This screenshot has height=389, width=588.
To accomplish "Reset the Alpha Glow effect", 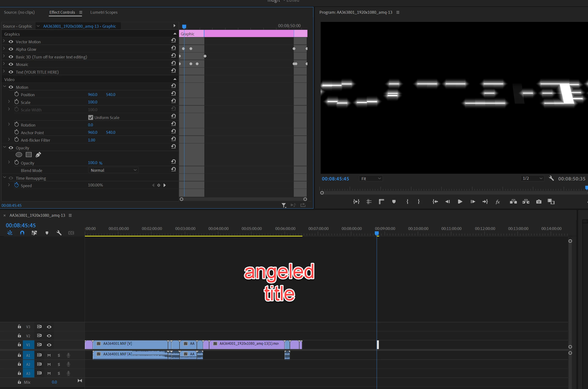I will 174,48.
